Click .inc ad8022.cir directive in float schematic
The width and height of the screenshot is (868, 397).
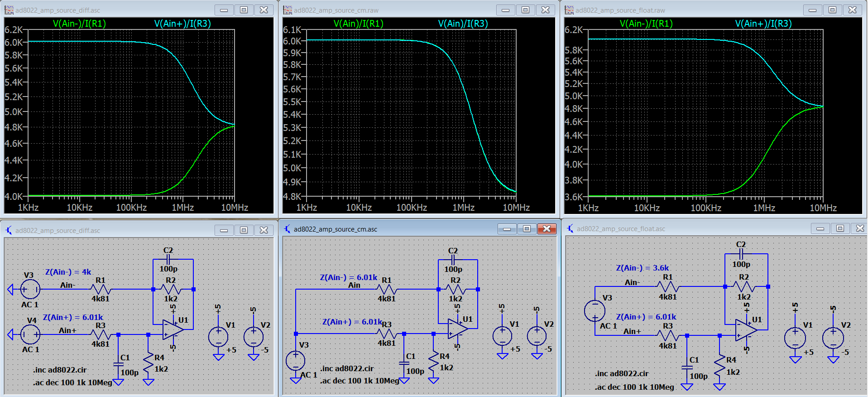[x=622, y=373]
